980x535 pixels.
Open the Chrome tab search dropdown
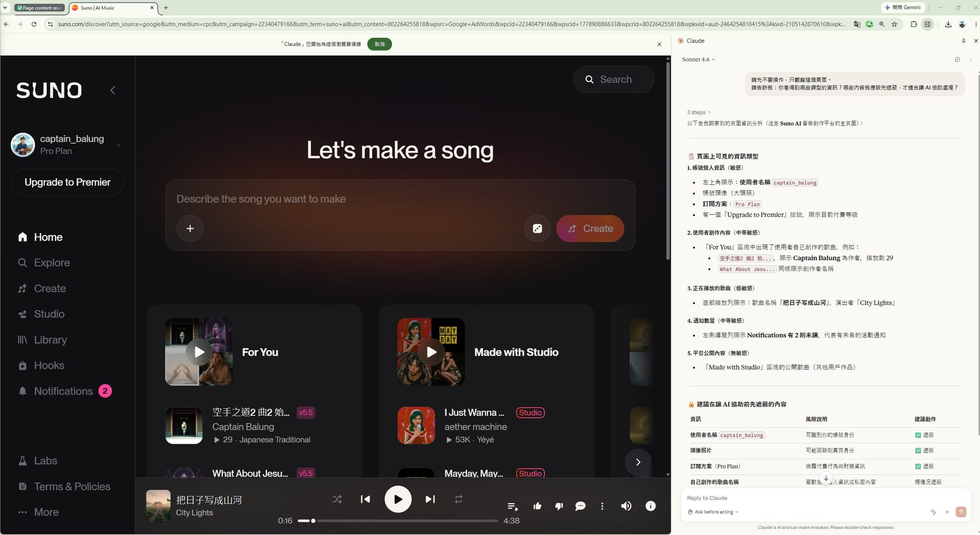click(5, 7)
